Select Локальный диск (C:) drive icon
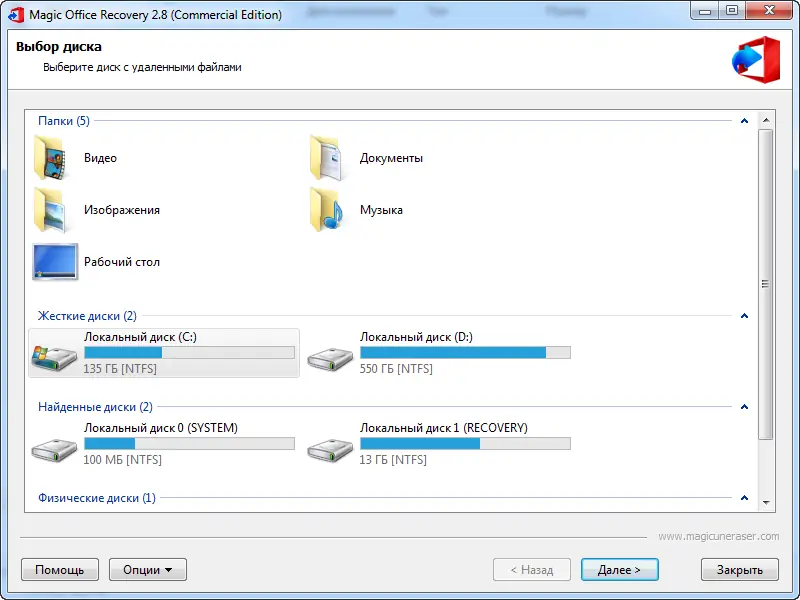 tap(54, 356)
